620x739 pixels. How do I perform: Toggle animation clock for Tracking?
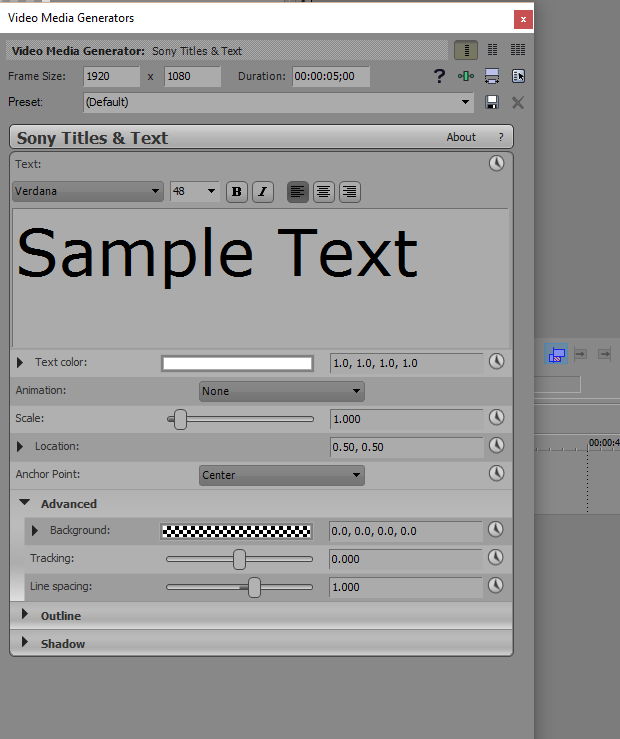point(495,558)
